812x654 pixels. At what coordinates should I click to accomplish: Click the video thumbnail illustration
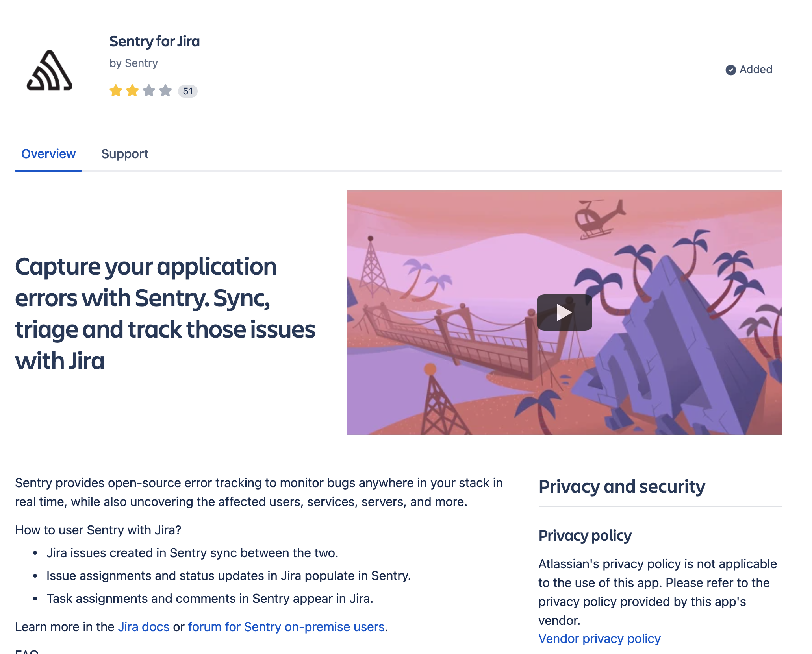[x=473, y=374]
